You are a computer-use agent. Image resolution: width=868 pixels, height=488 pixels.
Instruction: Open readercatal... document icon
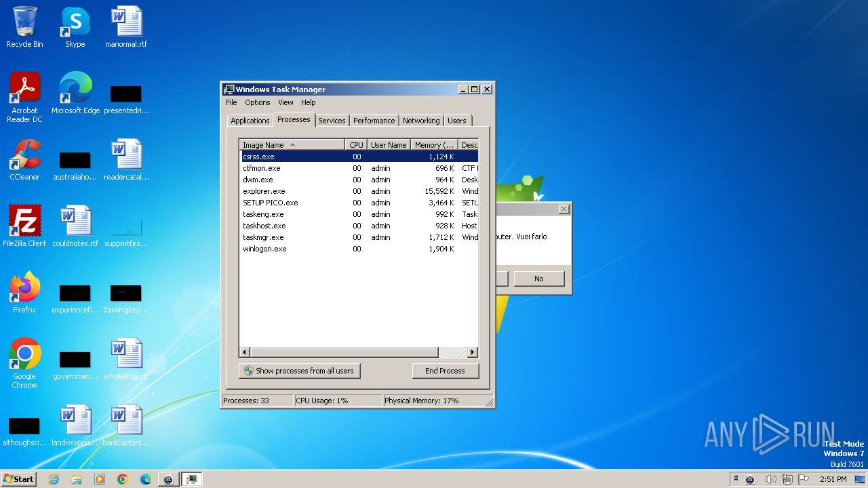126,159
